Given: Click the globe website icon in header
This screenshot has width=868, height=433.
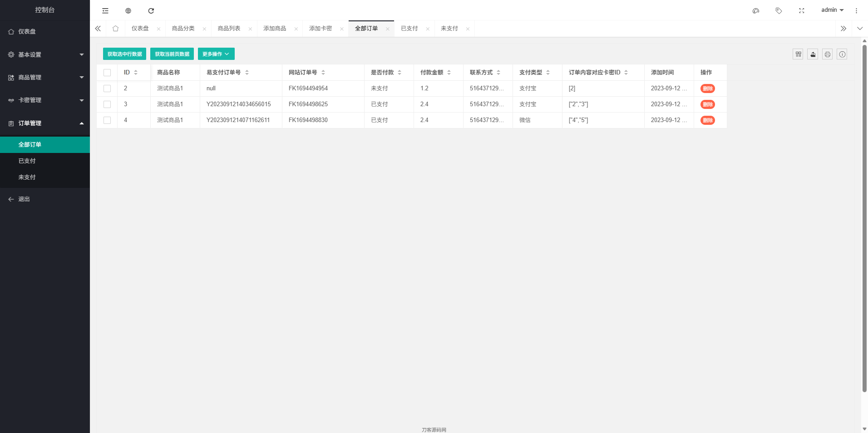Looking at the screenshot, I should pyautogui.click(x=128, y=10).
